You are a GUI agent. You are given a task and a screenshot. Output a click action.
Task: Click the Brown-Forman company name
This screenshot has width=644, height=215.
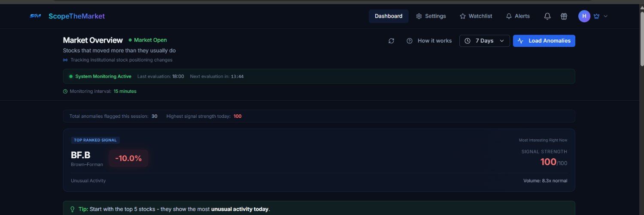[87, 164]
